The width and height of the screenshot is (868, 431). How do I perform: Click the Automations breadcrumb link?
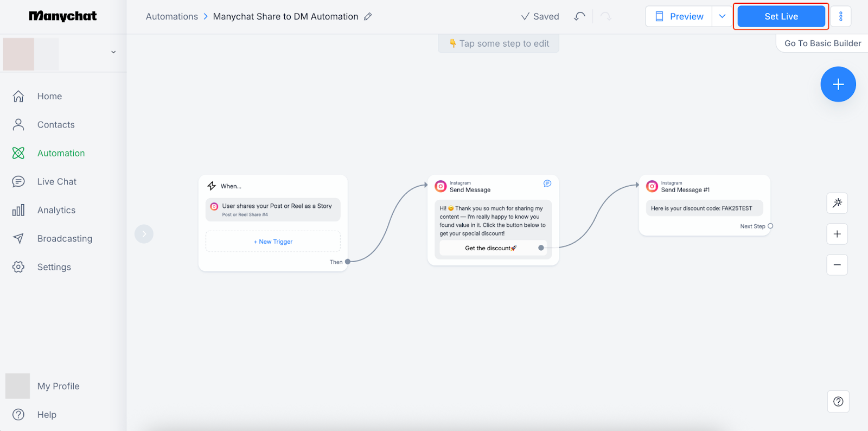(171, 17)
